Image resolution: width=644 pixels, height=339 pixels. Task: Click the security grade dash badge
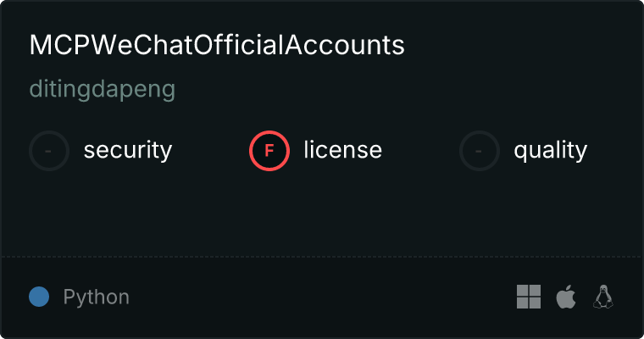coord(49,151)
